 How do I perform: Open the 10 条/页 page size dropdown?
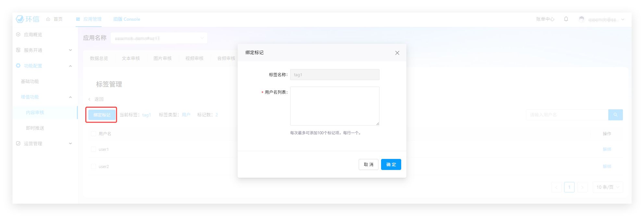[608, 187]
